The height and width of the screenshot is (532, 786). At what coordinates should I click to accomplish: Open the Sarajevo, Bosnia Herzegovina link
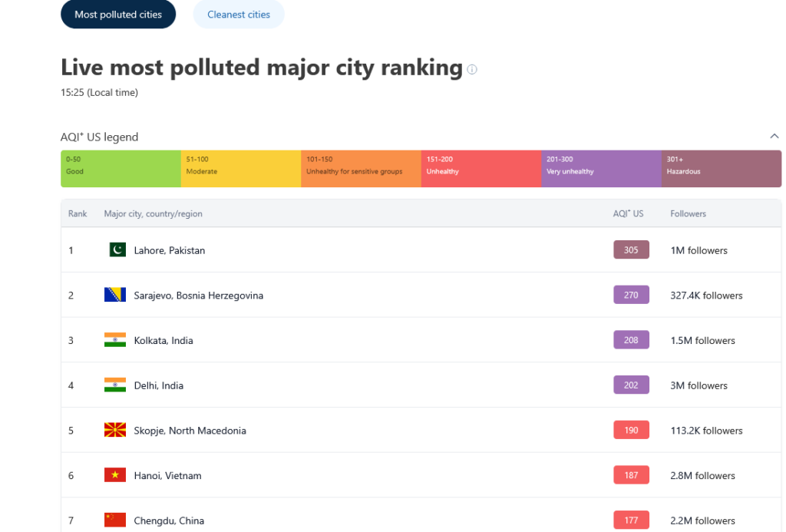click(x=198, y=296)
